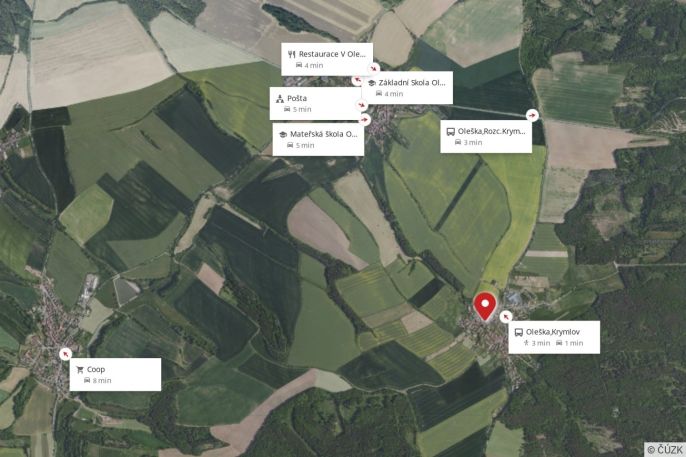Viewport: 686px width, 457px height.
Task: Click arrow marker above Coop label
Action: point(65,354)
